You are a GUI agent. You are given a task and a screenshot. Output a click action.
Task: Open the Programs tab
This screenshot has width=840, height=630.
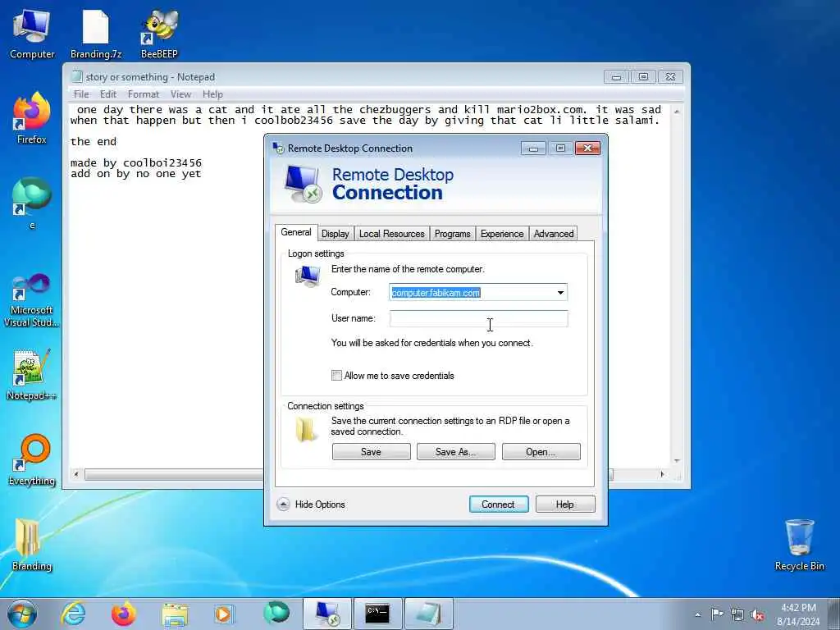tap(452, 234)
